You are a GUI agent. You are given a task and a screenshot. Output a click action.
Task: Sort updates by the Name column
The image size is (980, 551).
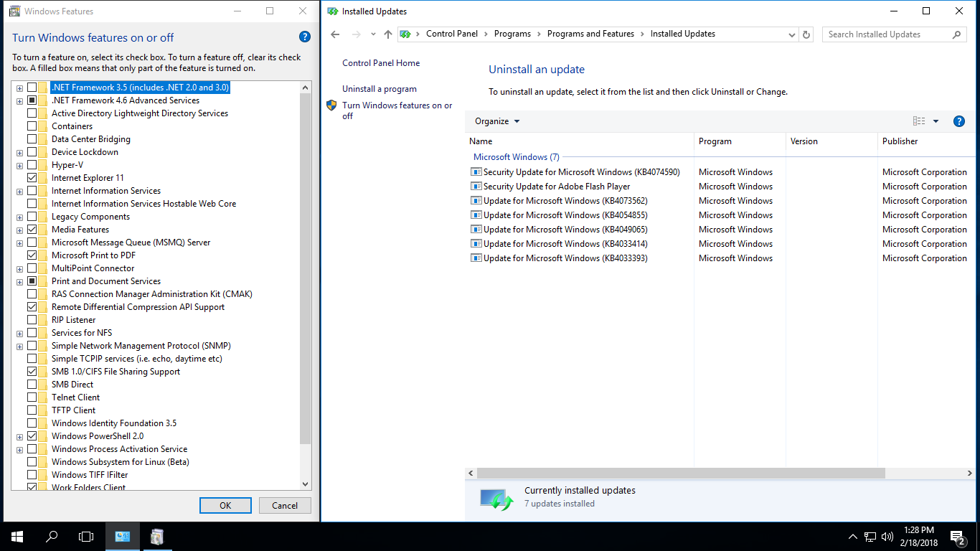point(580,141)
